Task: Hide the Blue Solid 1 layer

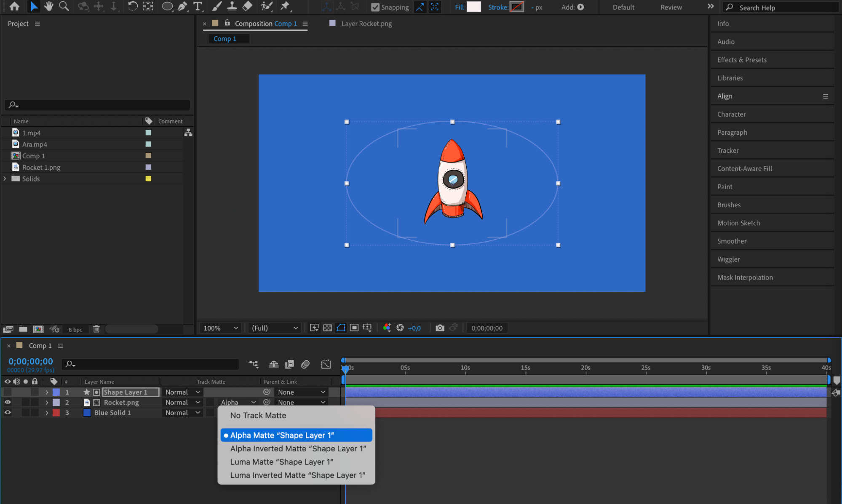Action: tap(8, 413)
